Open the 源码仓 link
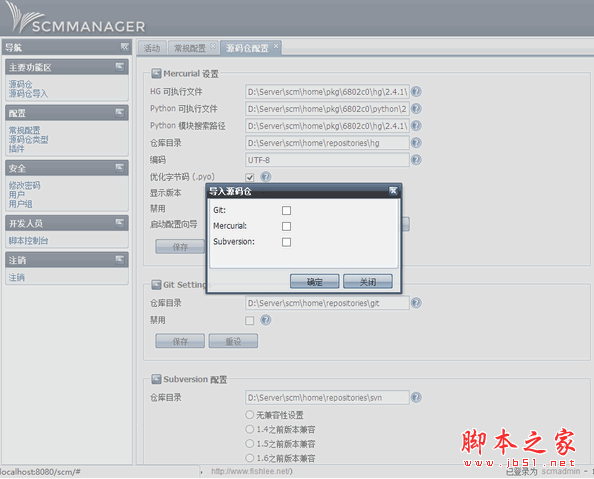 click(20, 84)
